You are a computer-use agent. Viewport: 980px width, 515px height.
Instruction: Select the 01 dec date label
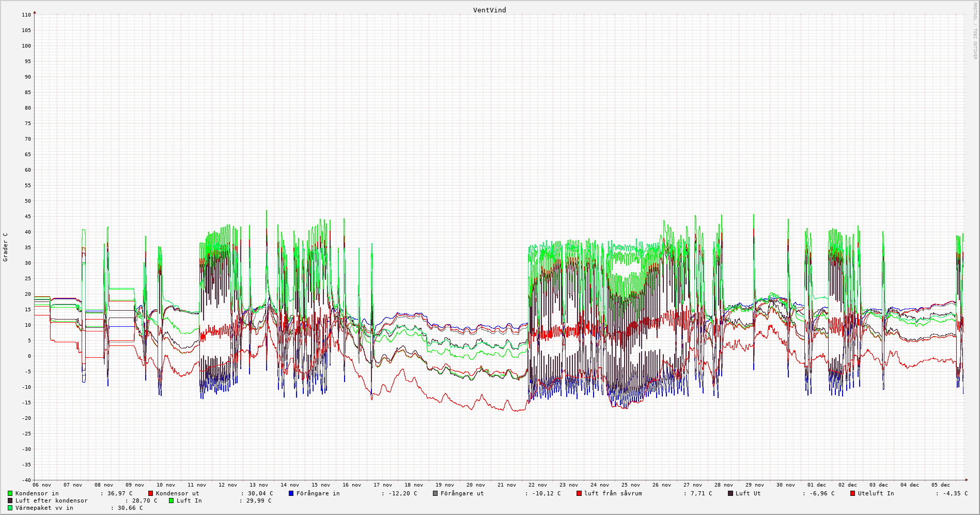(817, 485)
